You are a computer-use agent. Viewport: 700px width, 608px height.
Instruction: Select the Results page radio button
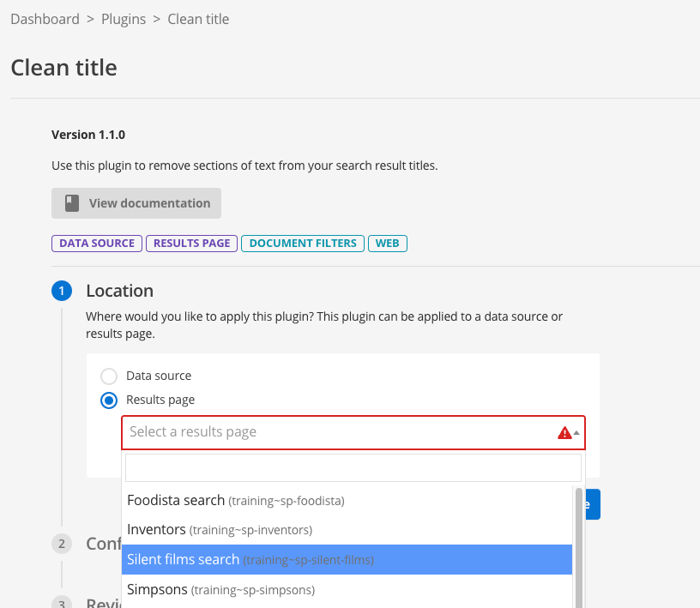coord(109,400)
